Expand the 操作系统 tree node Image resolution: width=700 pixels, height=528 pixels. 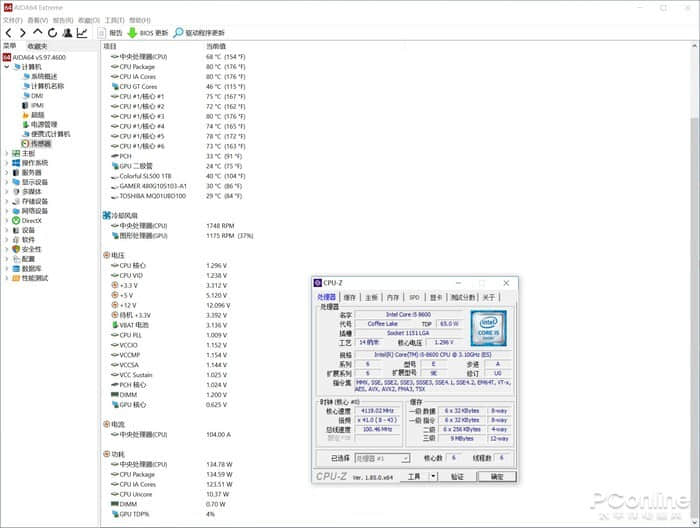(x=7, y=163)
